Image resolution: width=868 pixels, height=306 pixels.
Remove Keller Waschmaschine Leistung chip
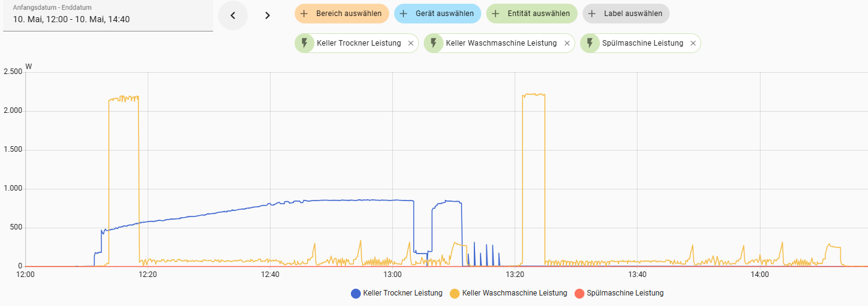point(567,43)
